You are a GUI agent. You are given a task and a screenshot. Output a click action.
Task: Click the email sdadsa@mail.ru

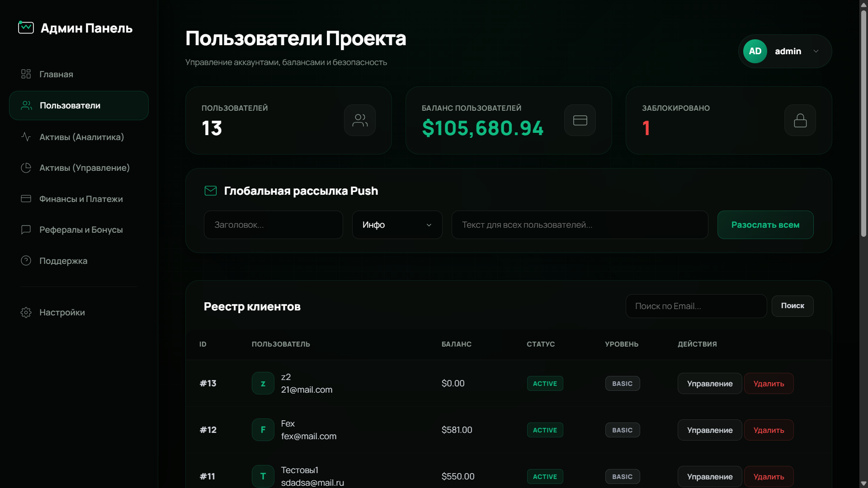click(312, 483)
